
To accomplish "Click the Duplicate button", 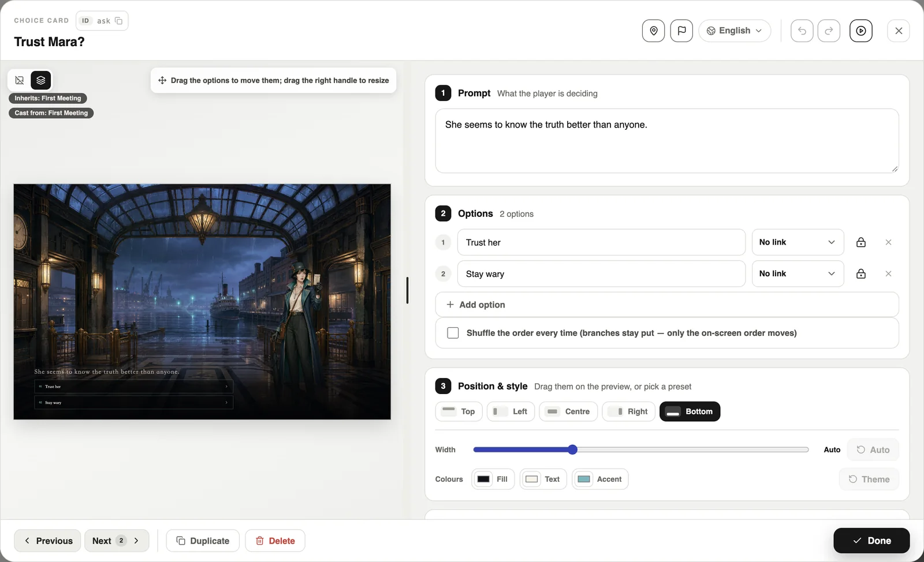I will tap(203, 541).
